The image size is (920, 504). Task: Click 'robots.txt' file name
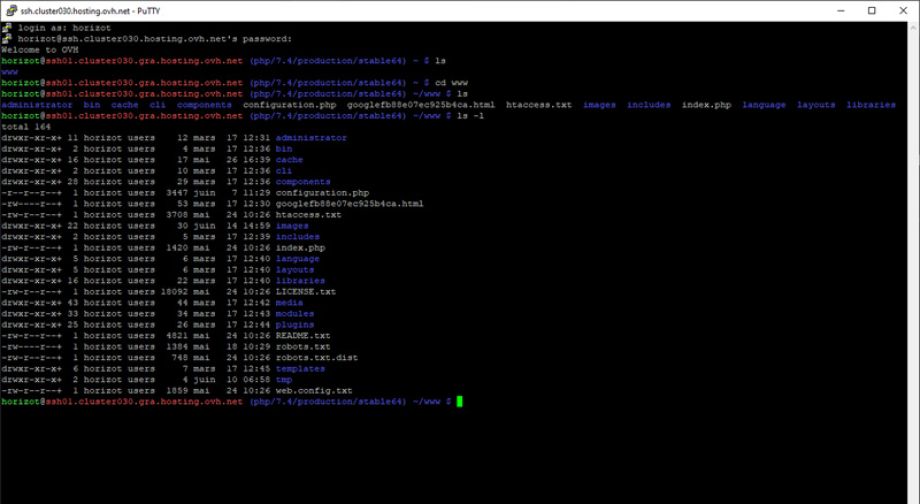[x=303, y=347]
